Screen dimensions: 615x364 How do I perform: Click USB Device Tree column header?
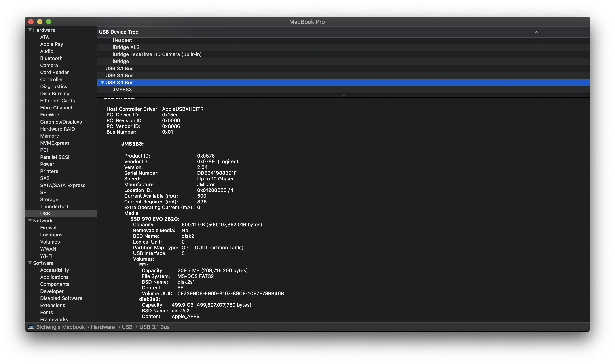pos(119,32)
